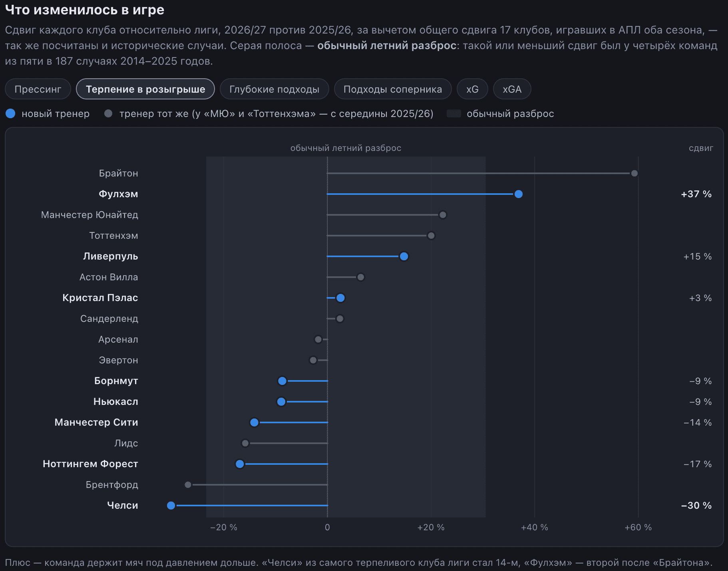Select the xGA metric tab

(x=512, y=89)
